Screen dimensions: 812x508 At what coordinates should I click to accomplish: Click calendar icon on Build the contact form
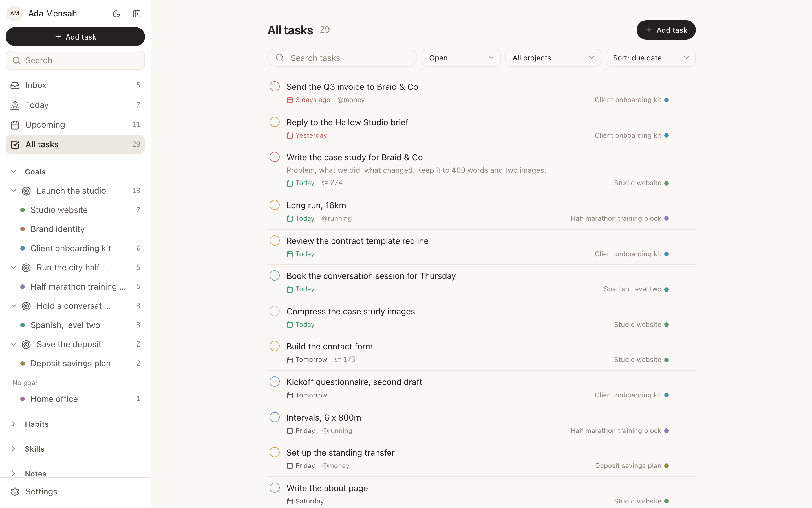290,360
